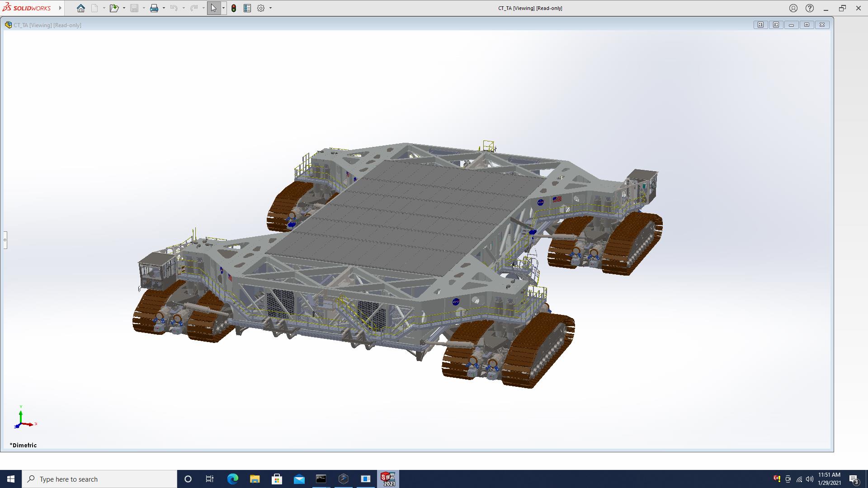
Task: Expand the SOLIDWORKS menu flyout arrow
Action: 60,8
